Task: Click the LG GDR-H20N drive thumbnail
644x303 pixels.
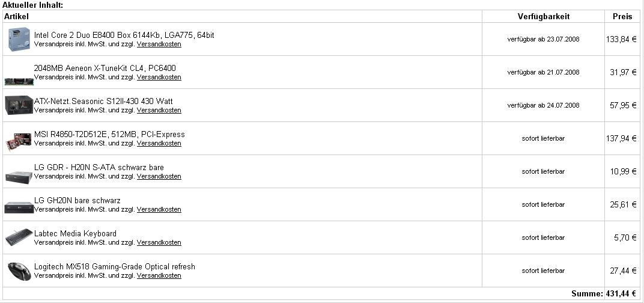Action: [19, 177]
